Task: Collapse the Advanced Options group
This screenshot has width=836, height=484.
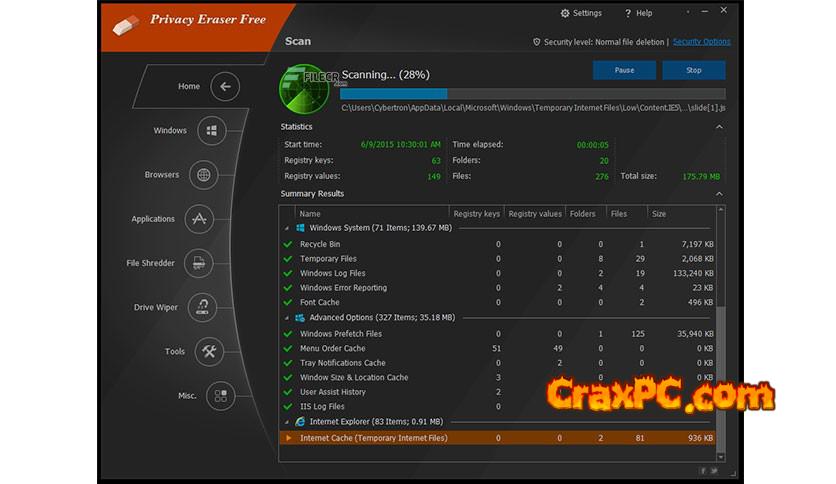Action: [x=287, y=318]
